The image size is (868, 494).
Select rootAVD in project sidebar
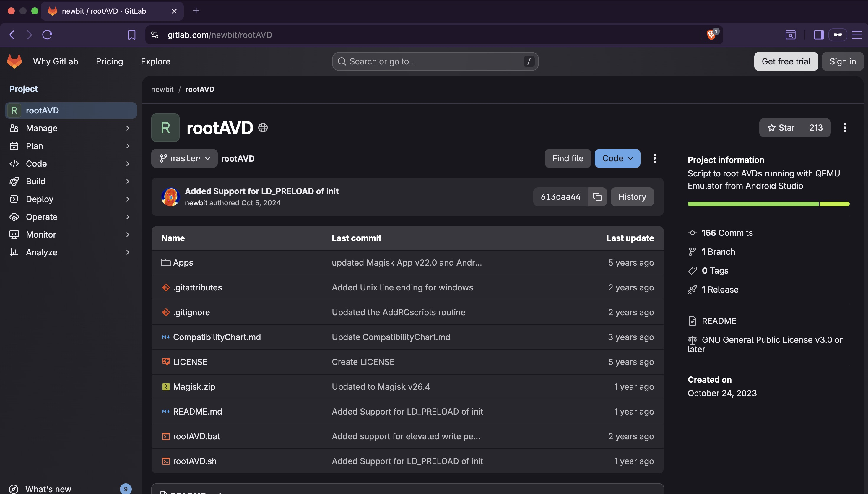coord(71,110)
